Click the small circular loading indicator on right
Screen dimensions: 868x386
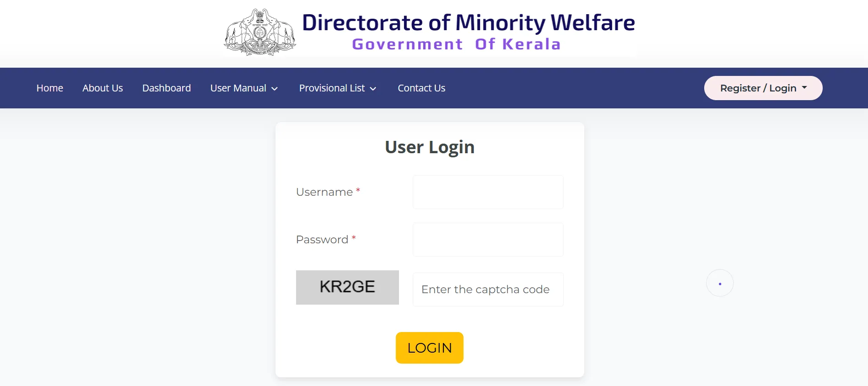tap(720, 283)
